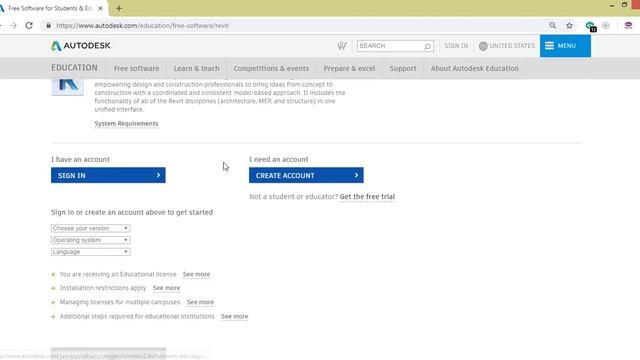The image size is (640, 360).
Task: Click the browser address bar URL
Action: pyautogui.click(x=142, y=25)
